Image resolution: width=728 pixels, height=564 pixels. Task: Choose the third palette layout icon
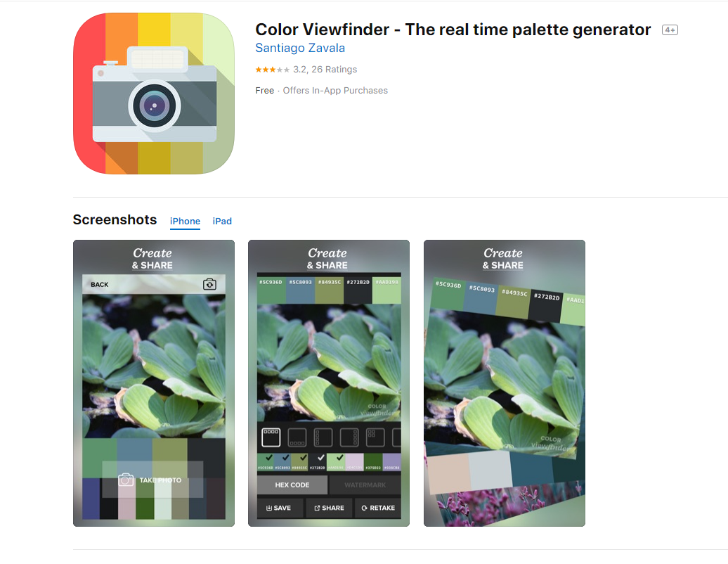pos(323,437)
